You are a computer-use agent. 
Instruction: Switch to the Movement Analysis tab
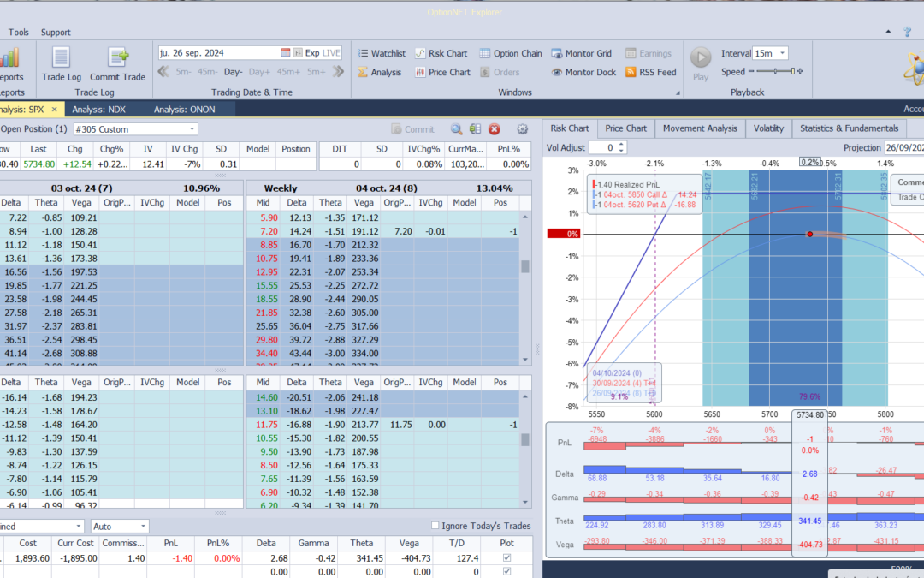click(700, 128)
